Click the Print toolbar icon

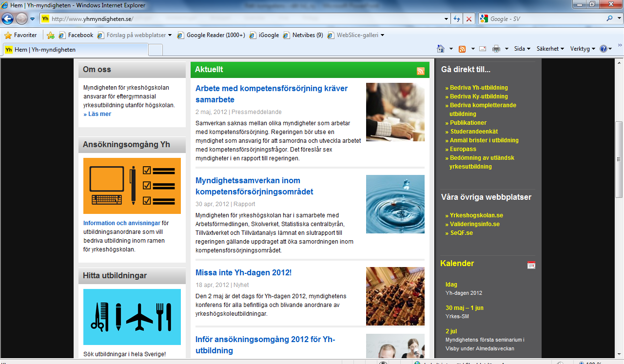click(496, 49)
